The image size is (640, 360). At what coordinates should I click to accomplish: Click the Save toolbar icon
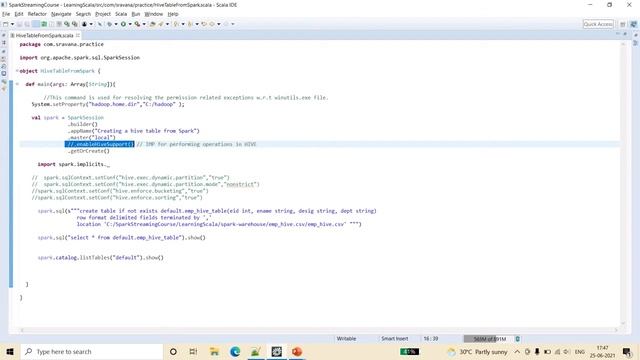[19, 24]
